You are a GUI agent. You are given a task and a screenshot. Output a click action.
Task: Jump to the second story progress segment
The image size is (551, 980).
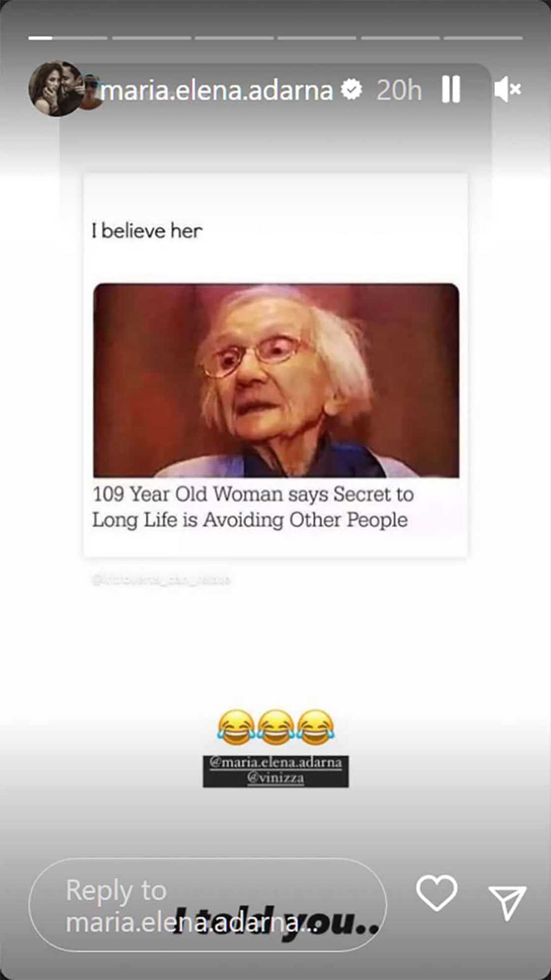pos(152,38)
